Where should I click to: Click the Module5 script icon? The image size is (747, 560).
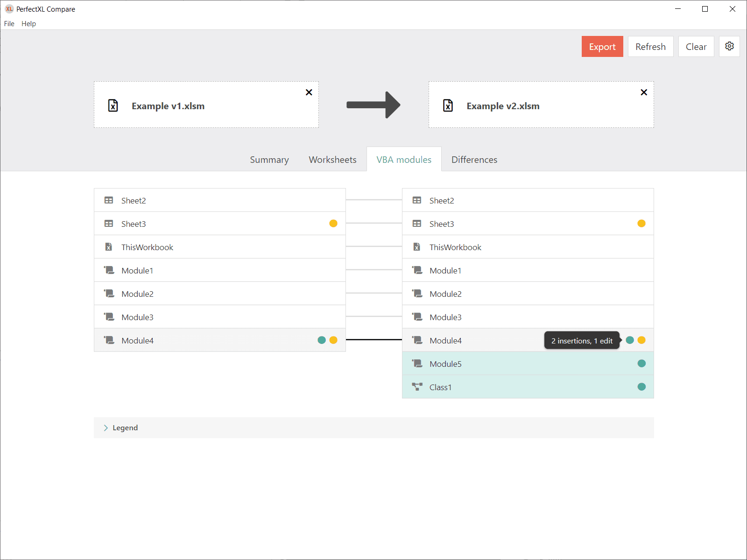click(x=417, y=364)
